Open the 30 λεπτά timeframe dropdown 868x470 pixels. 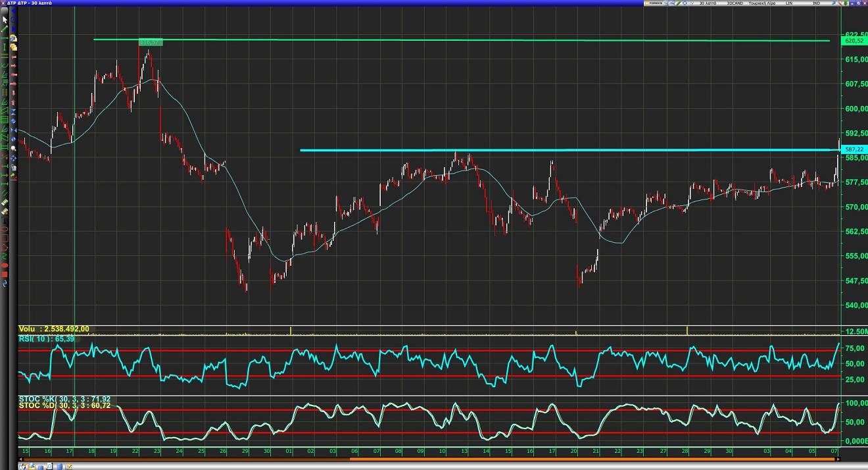tap(708, 3)
